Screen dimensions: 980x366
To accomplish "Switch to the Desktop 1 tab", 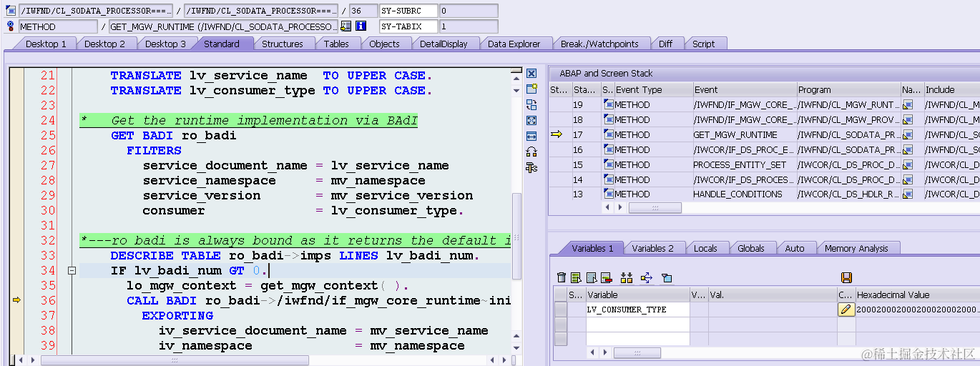I will pos(46,44).
